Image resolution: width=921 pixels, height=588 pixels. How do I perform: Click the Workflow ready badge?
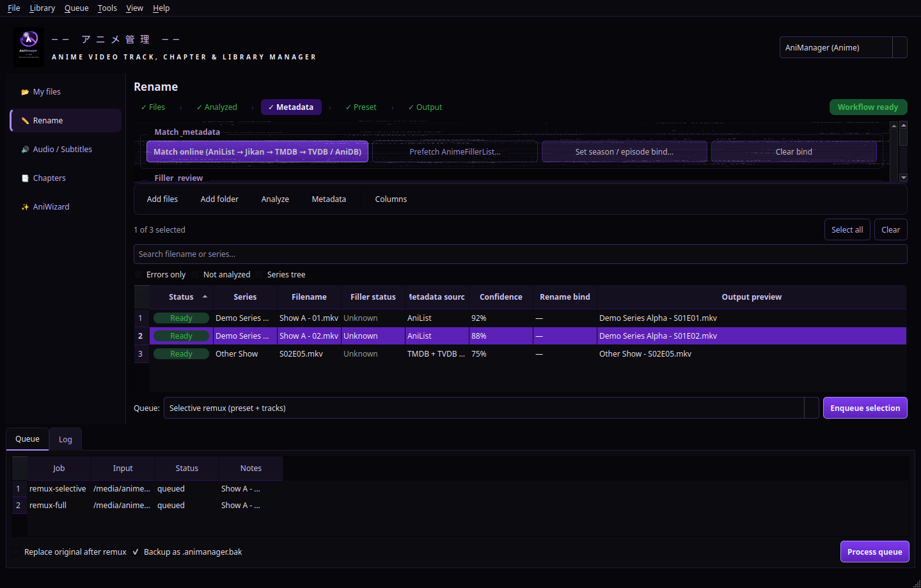pyautogui.click(x=868, y=107)
